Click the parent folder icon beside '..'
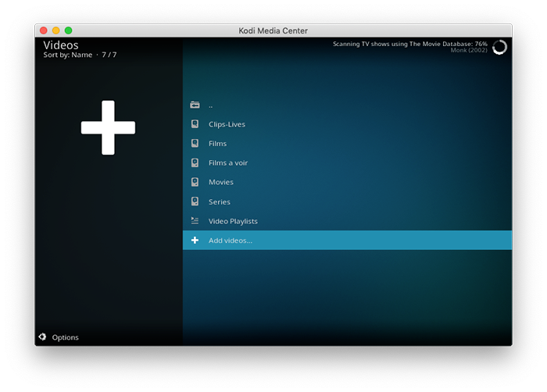The height and width of the screenshot is (392, 547). click(195, 105)
